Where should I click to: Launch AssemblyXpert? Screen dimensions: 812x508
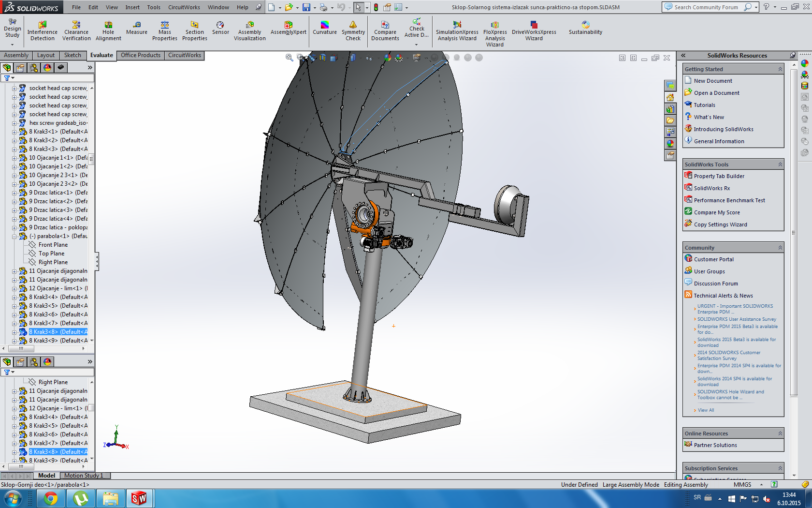[x=289, y=28]
